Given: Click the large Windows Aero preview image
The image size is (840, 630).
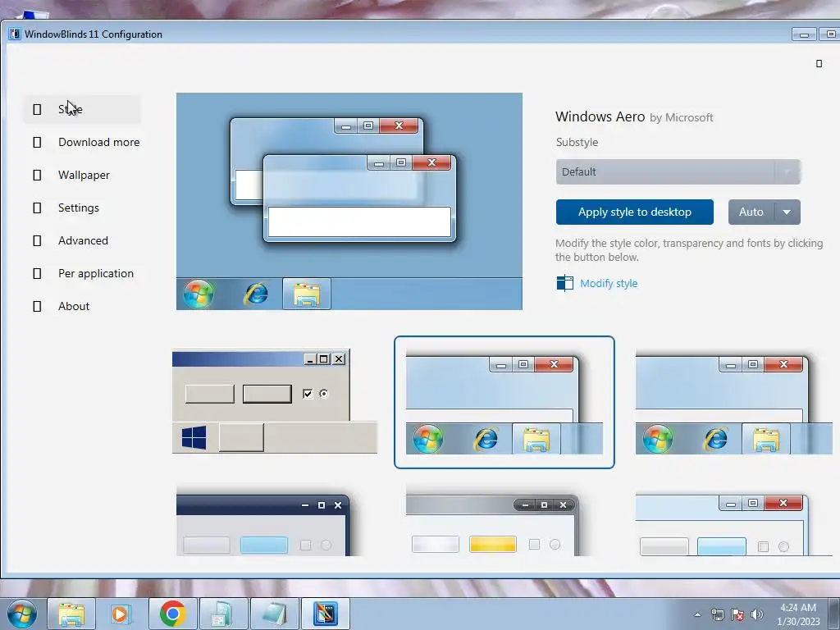Looking at the screenshot, I should coord(349,202).
